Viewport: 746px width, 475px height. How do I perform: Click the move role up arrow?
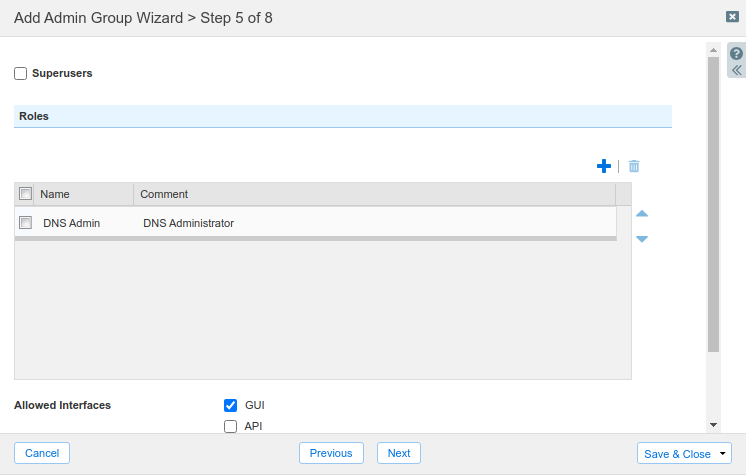point(642,213)
